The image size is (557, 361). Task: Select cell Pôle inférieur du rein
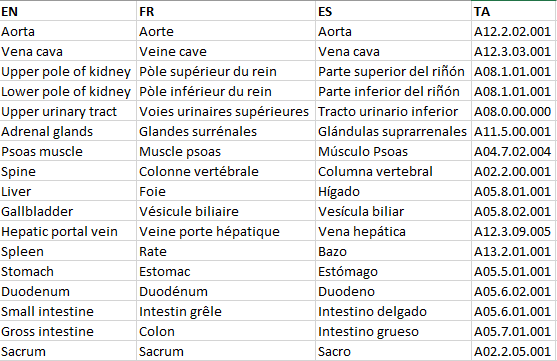tap(226, 92)
